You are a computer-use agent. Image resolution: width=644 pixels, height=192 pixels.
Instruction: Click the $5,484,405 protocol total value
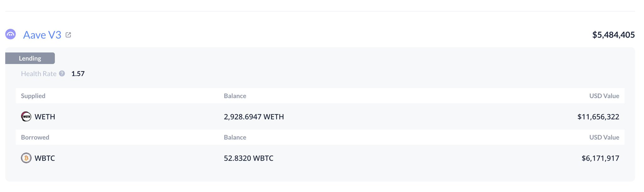click(x=613, y=35)
